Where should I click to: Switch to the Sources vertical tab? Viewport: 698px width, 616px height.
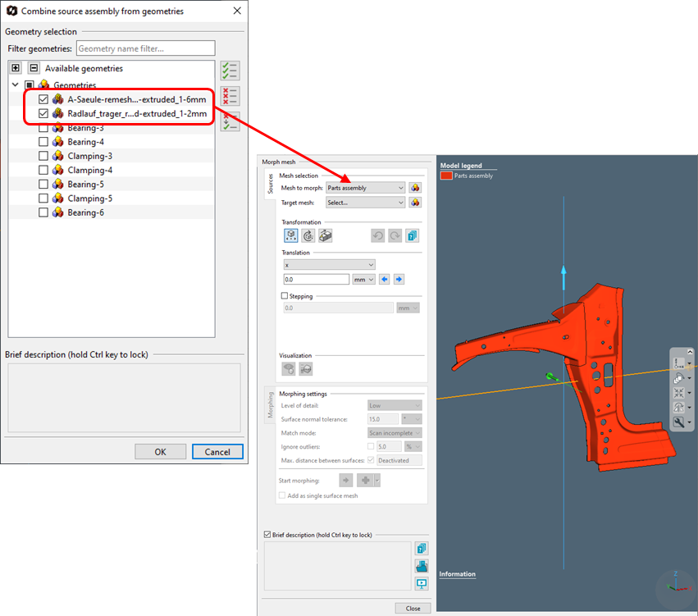(x=270, y=184)
